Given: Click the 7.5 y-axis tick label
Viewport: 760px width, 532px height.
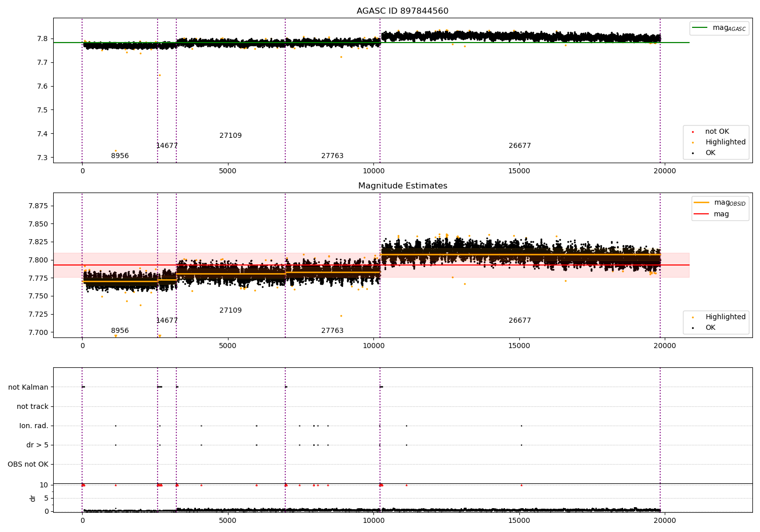Looking at the screenshot, I should 43,110.
